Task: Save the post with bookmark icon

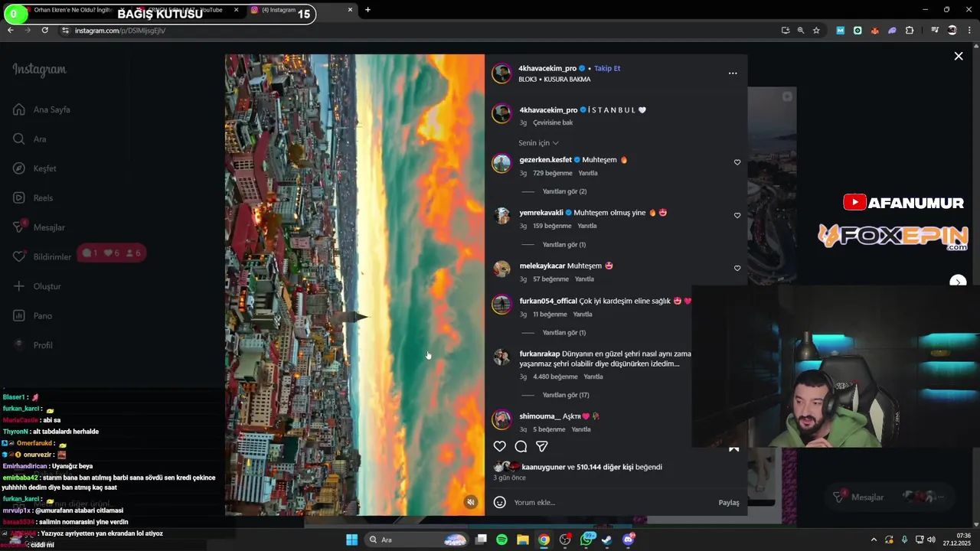Action: (733, 448)
